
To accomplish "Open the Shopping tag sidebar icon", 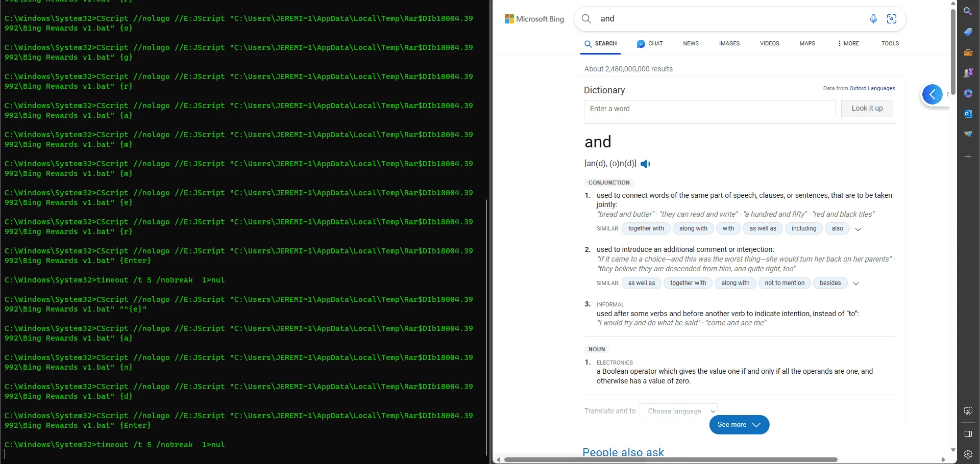I will (968, 32).
